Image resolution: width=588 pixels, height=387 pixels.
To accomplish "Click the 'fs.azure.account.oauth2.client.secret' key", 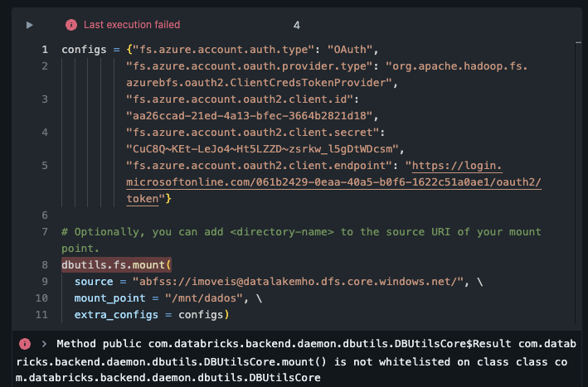I will coord(252,133).
